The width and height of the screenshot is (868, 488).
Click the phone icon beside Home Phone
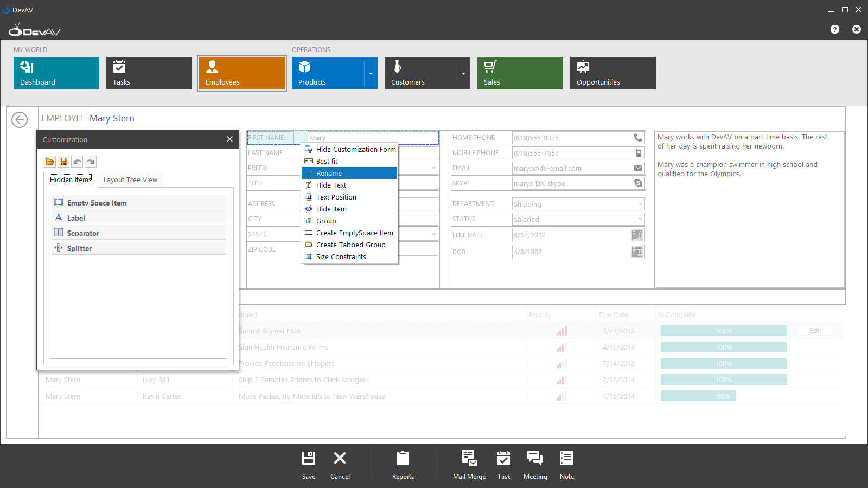tap(638, 138)
